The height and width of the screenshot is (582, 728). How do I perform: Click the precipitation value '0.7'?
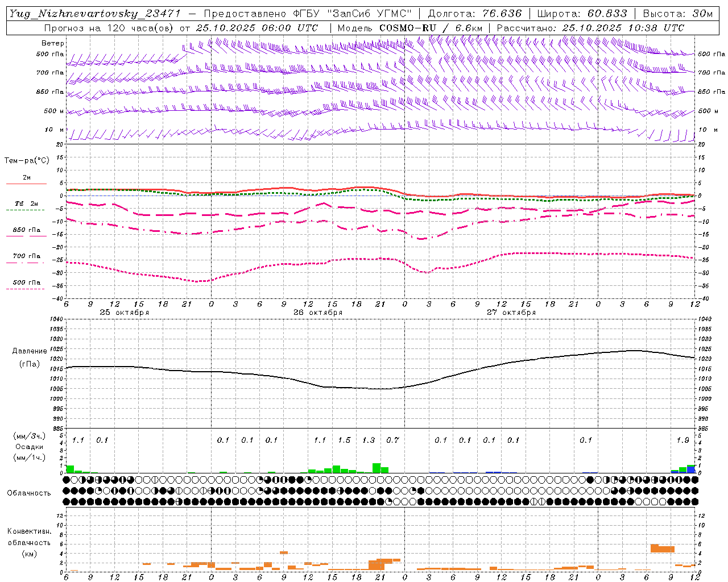392,440
